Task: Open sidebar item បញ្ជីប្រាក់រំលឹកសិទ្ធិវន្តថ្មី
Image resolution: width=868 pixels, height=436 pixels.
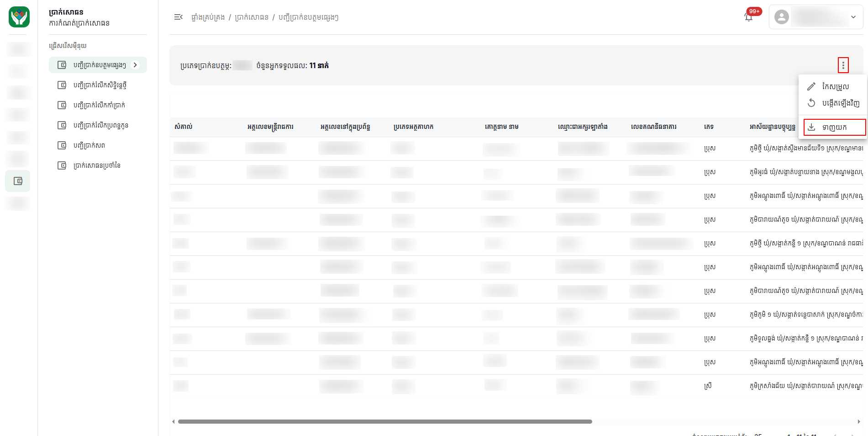Action: coord(98,85)
